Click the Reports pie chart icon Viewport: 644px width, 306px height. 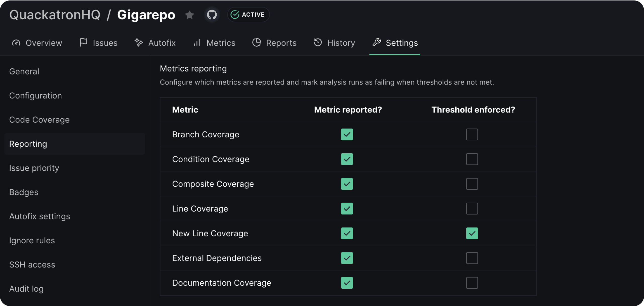pyautogui.click(x=257, y=42)
